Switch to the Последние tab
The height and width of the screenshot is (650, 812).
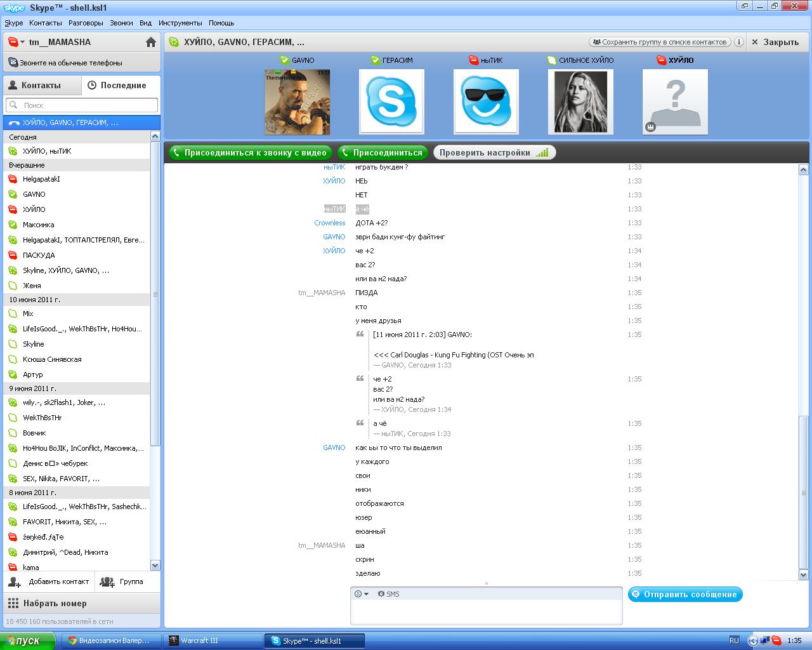click(121, 85)
